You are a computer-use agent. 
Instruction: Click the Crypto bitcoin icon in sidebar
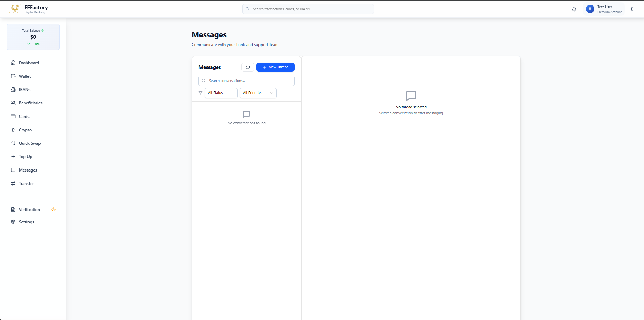[13, 130]
